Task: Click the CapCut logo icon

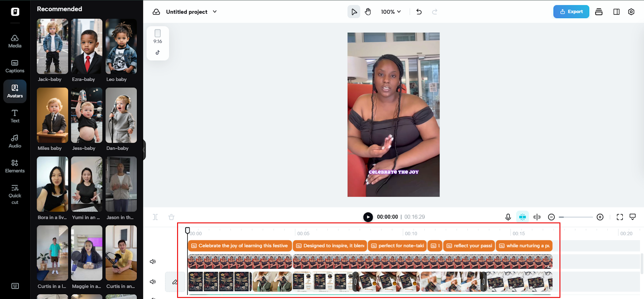Action: pos(15,12)
